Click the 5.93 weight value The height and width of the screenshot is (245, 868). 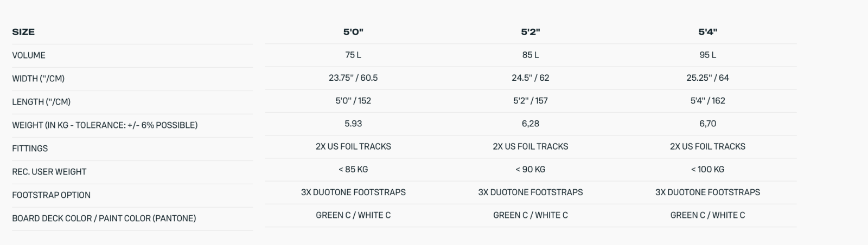coord(353,124)
